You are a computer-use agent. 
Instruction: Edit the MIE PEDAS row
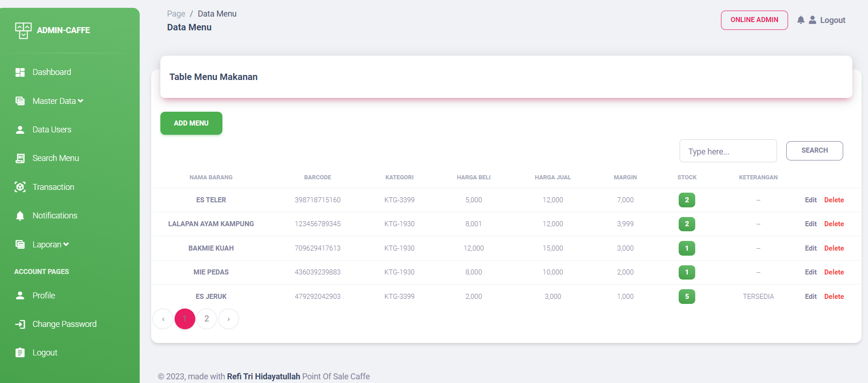(811, 272)
